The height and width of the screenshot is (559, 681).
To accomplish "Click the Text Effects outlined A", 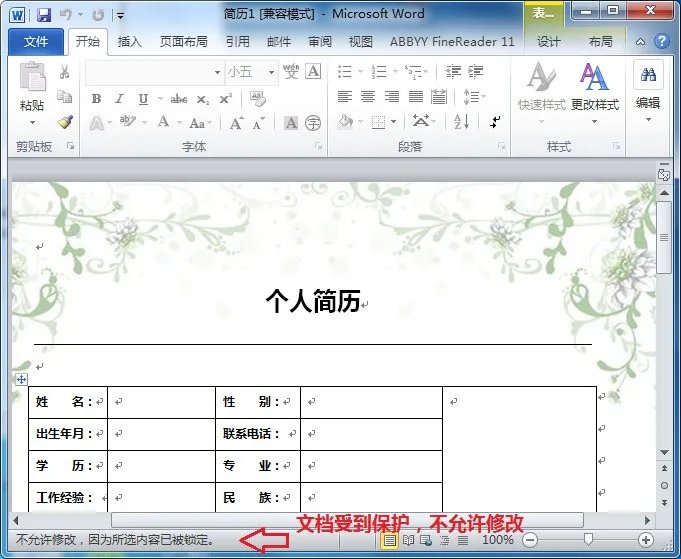I will click(96, 123).
